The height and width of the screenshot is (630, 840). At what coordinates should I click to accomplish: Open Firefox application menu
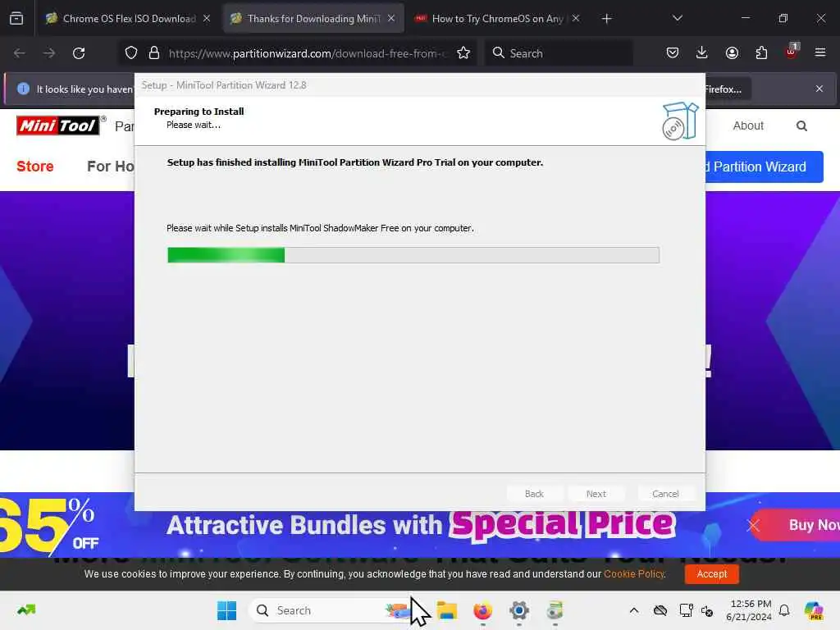tap(820, 52)
